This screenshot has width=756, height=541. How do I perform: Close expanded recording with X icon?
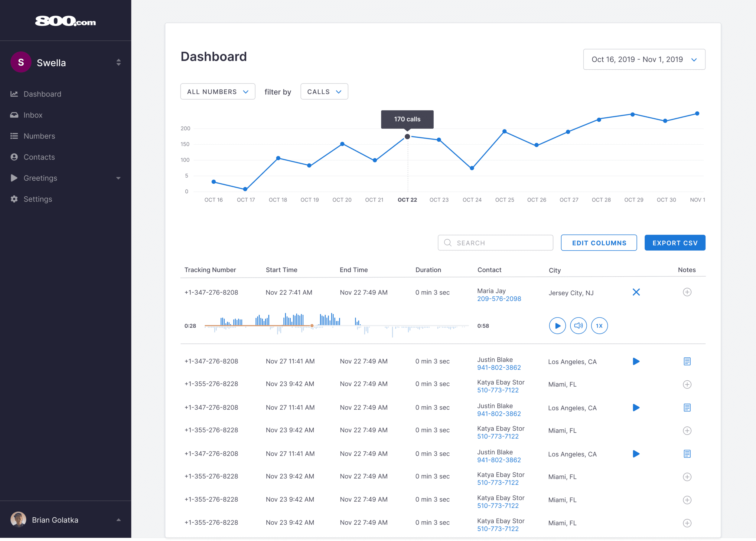click(x=636, y=292)
